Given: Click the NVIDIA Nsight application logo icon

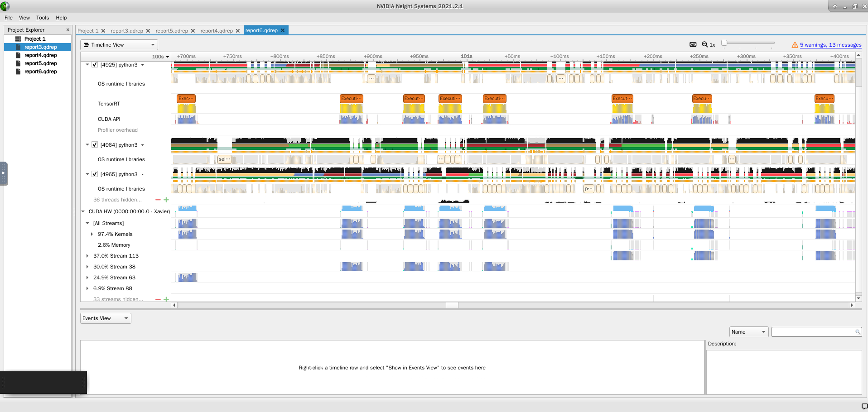Looking at the screenshot, I should (5, 6).
